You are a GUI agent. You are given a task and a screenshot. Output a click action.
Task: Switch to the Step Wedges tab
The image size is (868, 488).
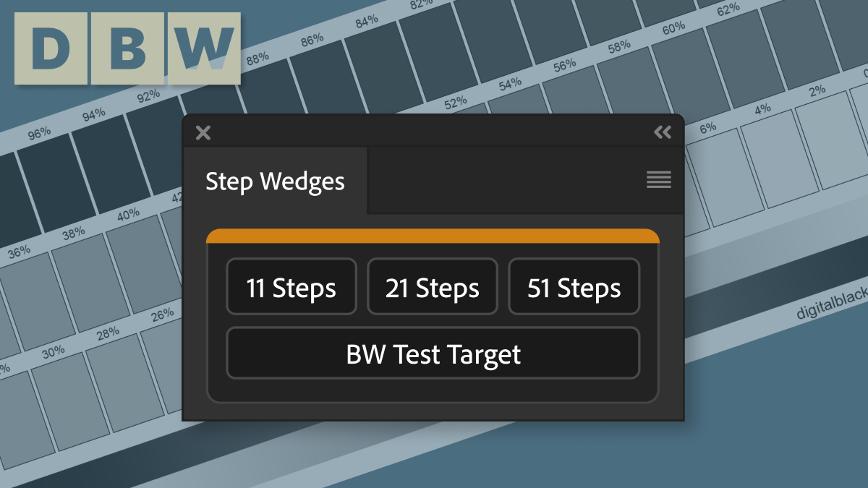coord(275,181)
